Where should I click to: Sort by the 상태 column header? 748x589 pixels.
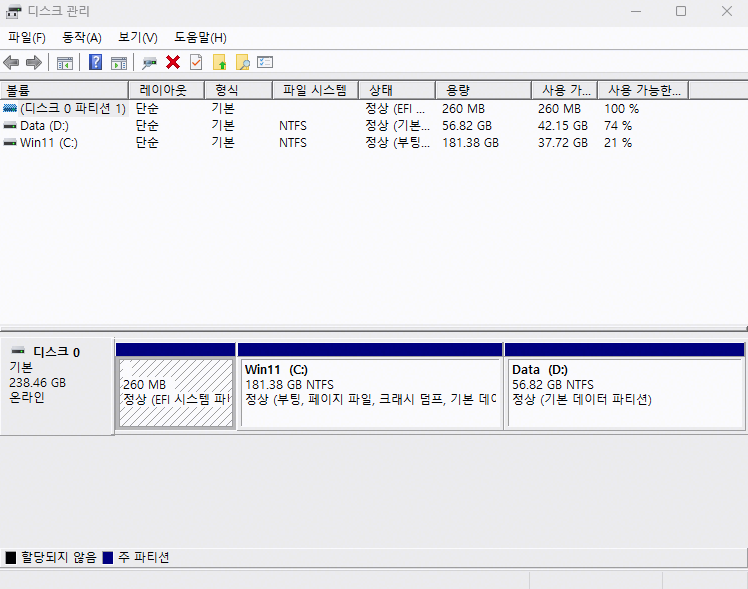(397, 90)
